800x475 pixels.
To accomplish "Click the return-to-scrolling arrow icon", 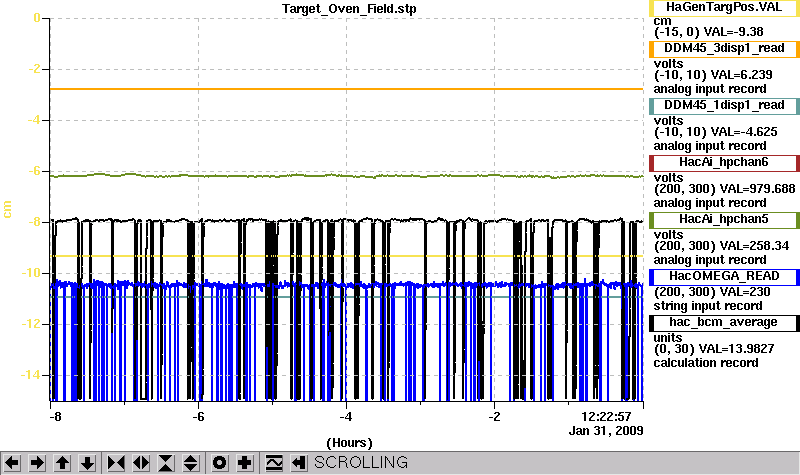I will click(298, 463).
